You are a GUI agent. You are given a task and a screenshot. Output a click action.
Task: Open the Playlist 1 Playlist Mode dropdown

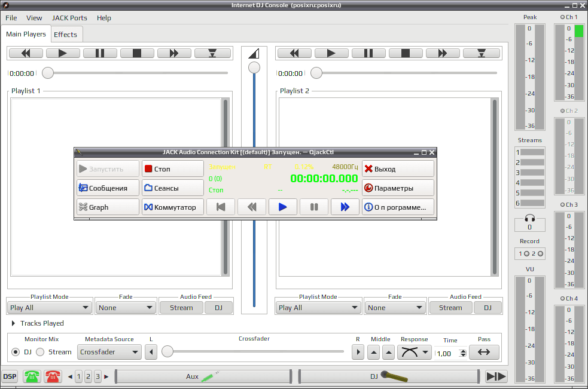point(50,308)
